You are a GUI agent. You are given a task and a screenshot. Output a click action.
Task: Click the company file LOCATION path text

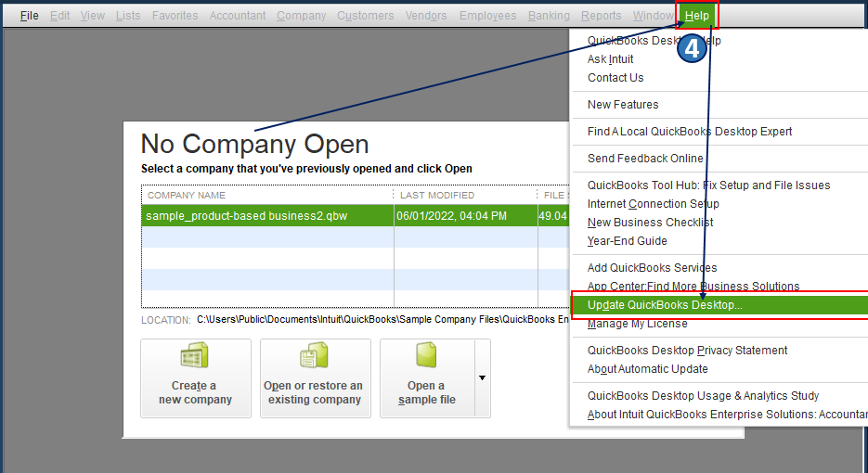click(x=382, y=320)
